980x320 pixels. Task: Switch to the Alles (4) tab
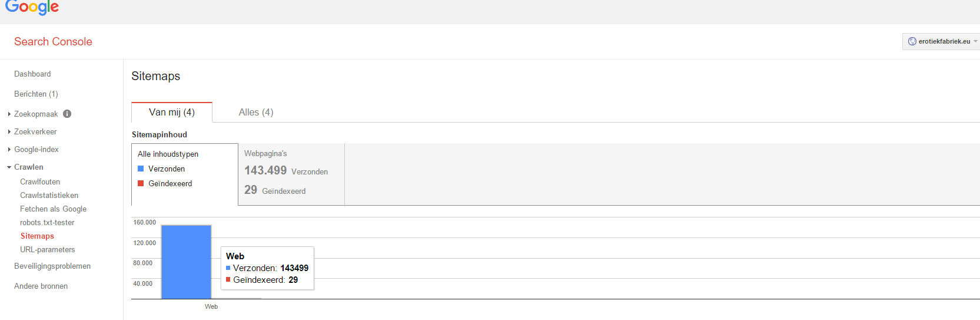(x=256, y=112)
